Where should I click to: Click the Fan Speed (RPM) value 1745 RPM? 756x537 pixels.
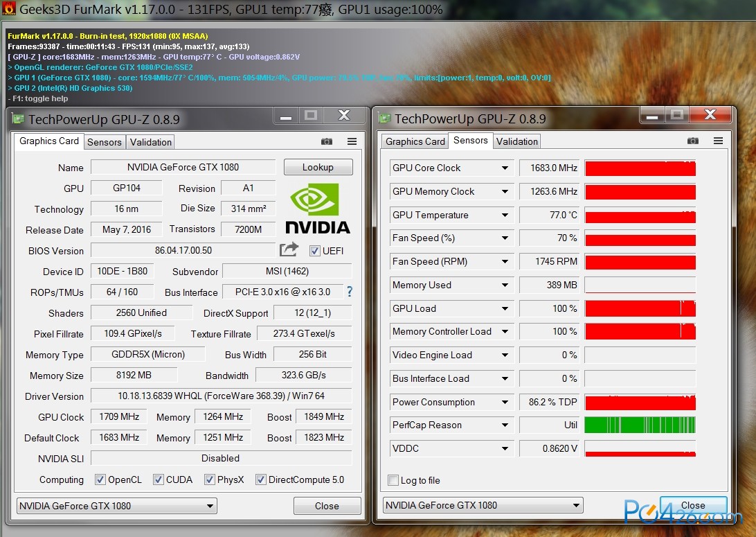click(x=550, y=261)
